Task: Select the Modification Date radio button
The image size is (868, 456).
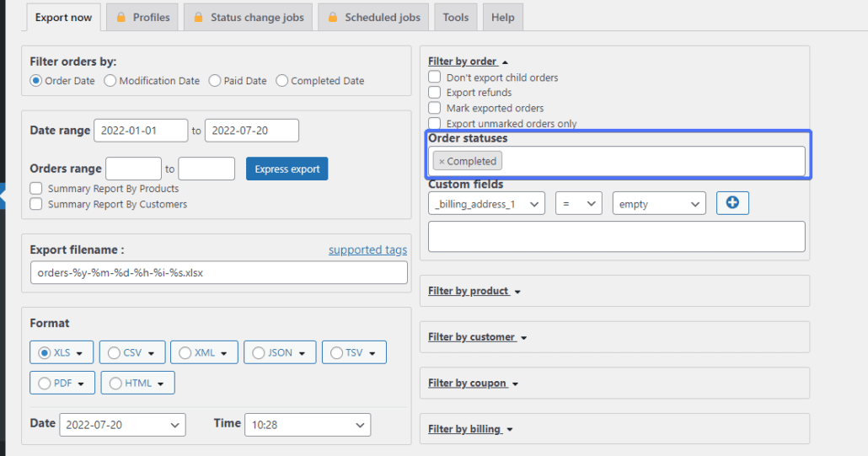Action: click(x=110, y=81)
